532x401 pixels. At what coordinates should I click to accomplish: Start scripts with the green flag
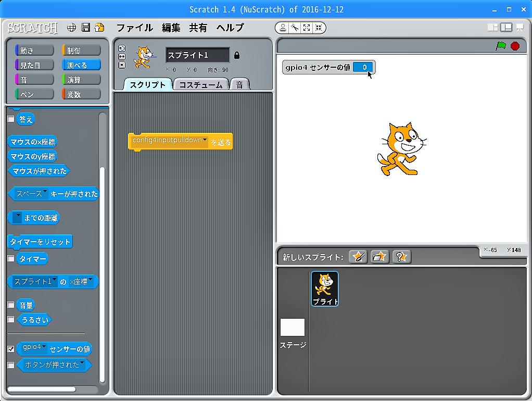pos(501,46)
